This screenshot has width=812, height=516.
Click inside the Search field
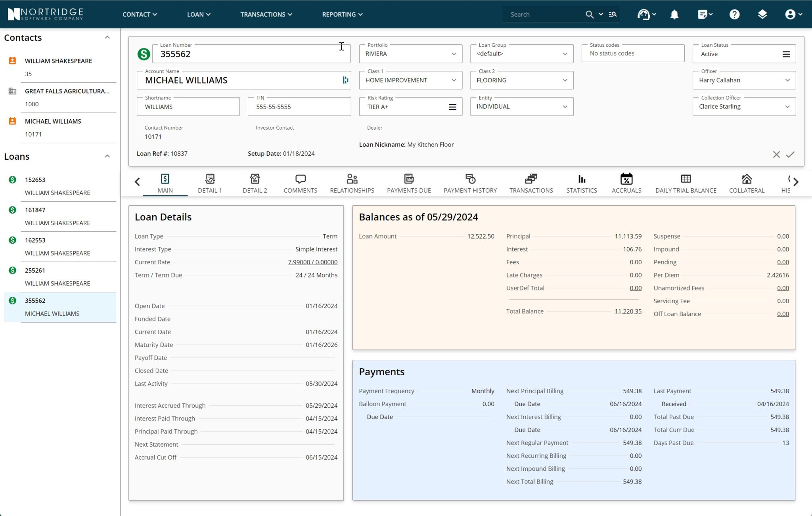(x=543, y=14)
